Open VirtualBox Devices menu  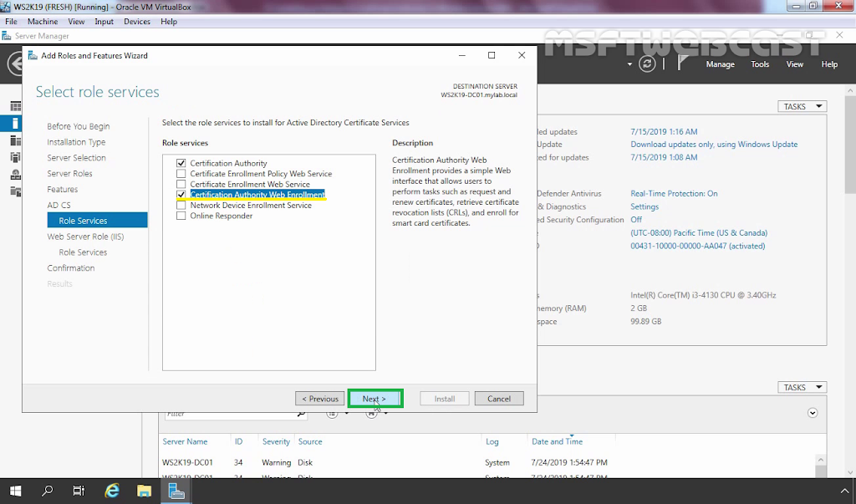pyautogui.click(x=137, y=21)
